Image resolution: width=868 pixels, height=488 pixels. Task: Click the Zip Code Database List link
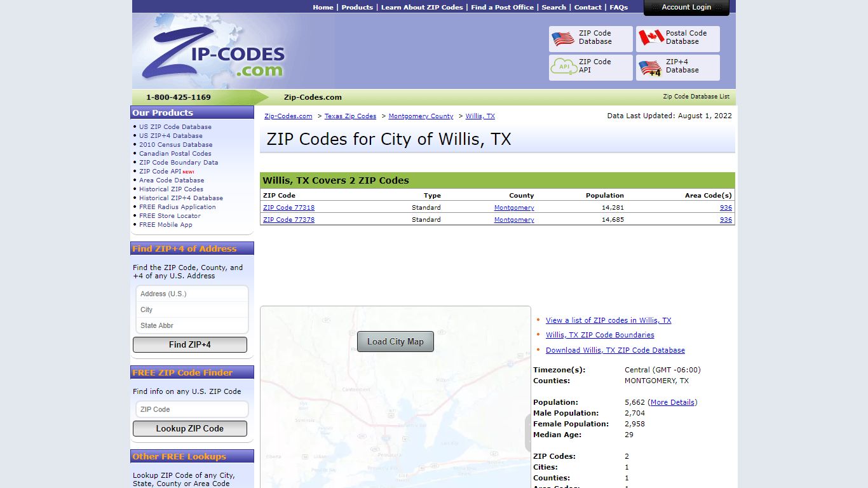coord(696,97)
